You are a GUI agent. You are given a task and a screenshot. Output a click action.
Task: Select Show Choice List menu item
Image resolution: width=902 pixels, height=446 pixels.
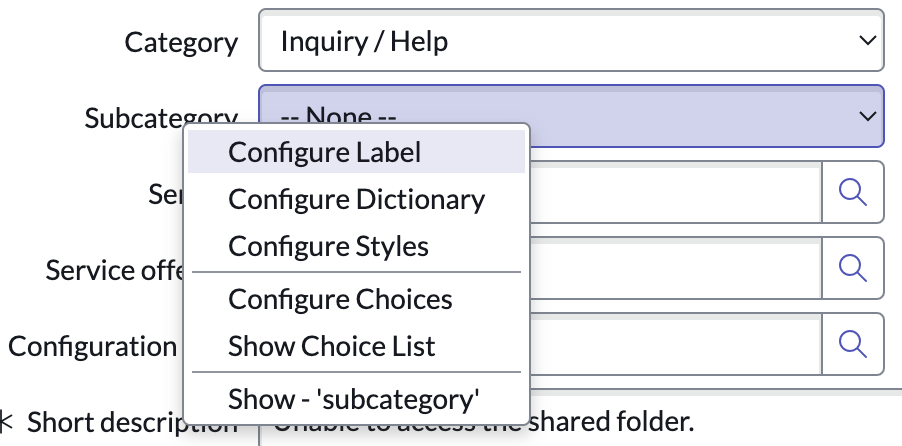(x=357, y=346)
